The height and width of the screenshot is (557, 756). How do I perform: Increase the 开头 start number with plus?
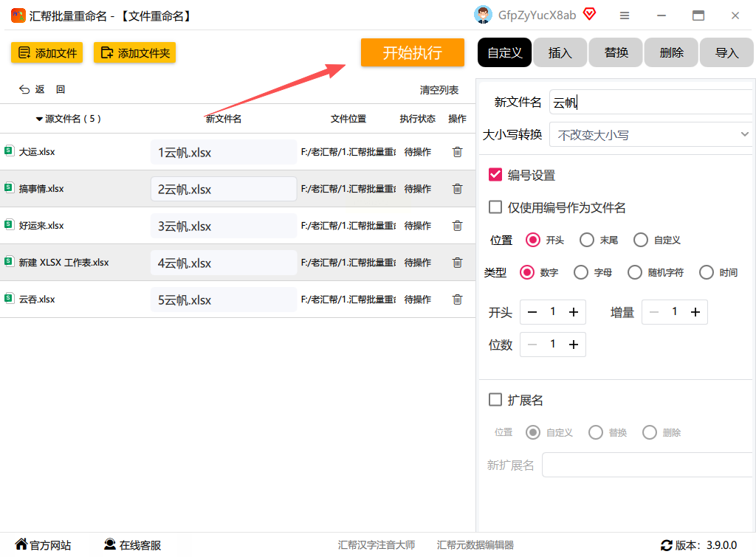[x=574, y=312]
